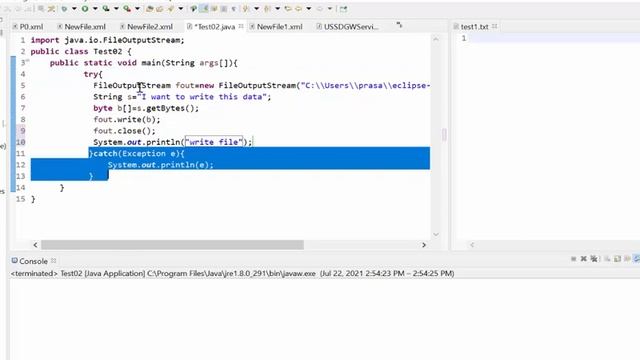Select the NewFile1.xml editor tab
This screenshot has height=360, width=640.
(276, 27)
